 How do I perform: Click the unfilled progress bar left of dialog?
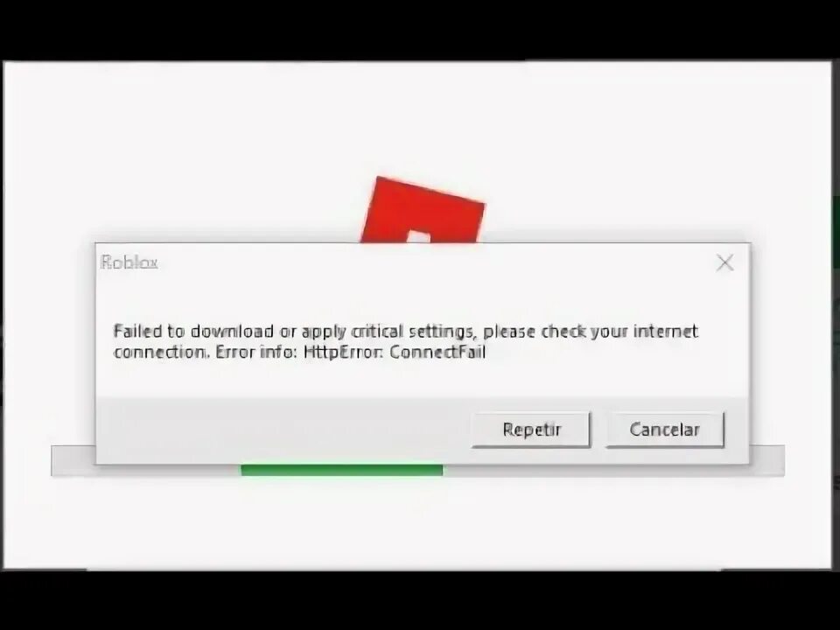tap(73, 460)
